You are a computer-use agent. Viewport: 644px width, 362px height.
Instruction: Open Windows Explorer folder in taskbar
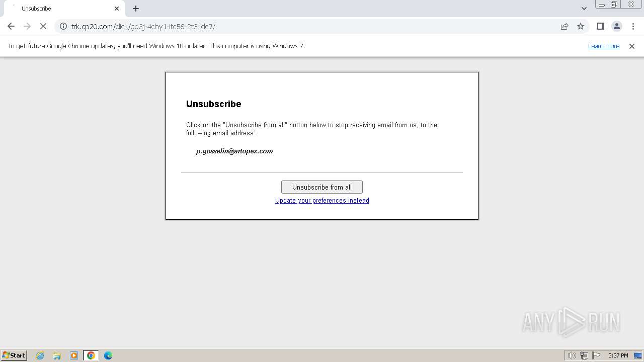[57, 355]
